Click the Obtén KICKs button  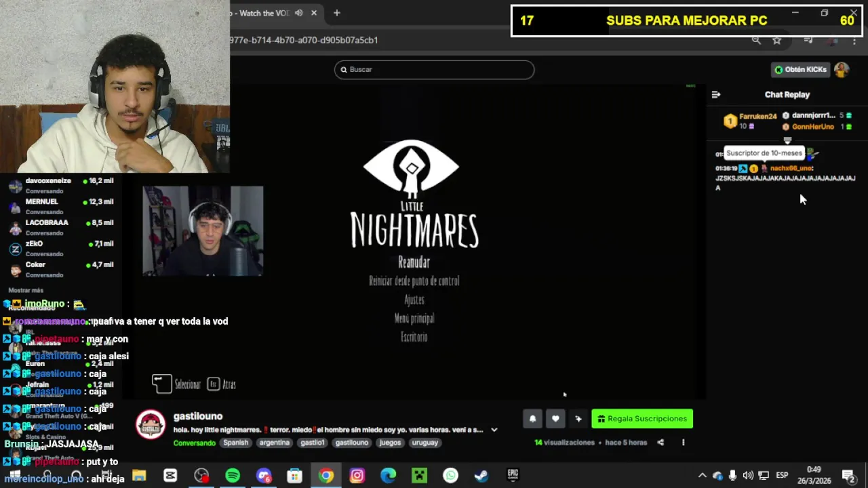tap(801, 70)
